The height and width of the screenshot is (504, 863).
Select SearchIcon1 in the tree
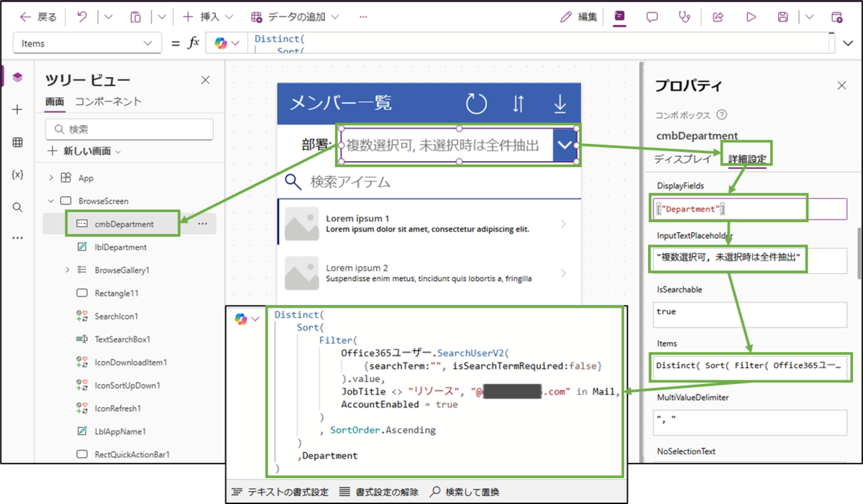pos(117,316)
